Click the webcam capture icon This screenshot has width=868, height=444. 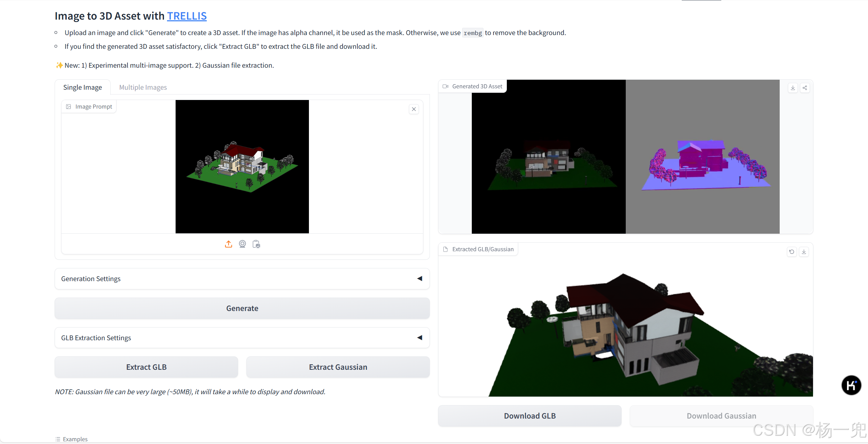tap(242, 244)
